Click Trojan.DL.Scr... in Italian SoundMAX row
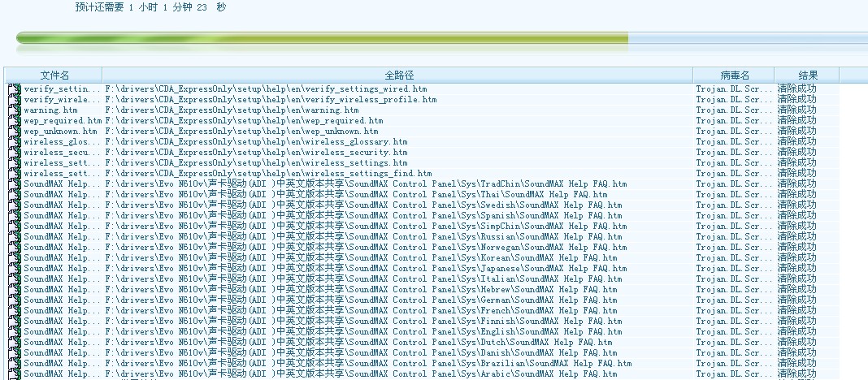 (734, 279)
